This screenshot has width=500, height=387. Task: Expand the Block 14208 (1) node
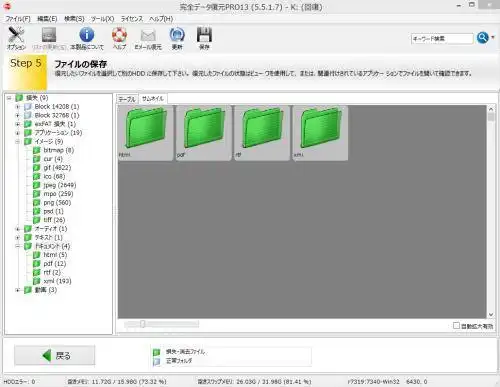click(18, 107)
